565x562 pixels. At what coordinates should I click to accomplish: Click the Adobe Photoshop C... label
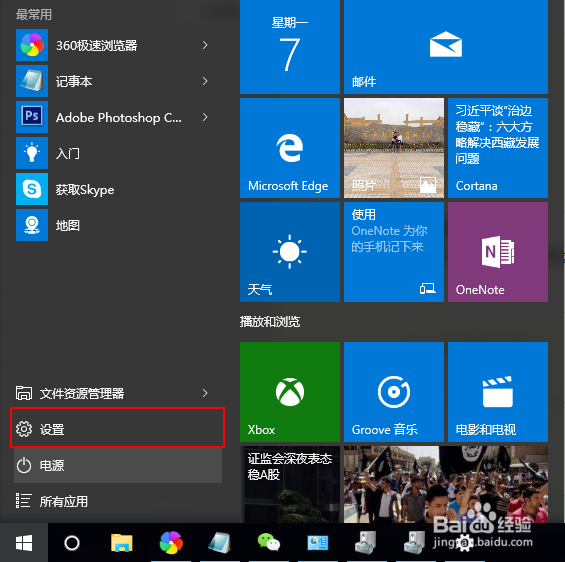[x=119, y=118]
